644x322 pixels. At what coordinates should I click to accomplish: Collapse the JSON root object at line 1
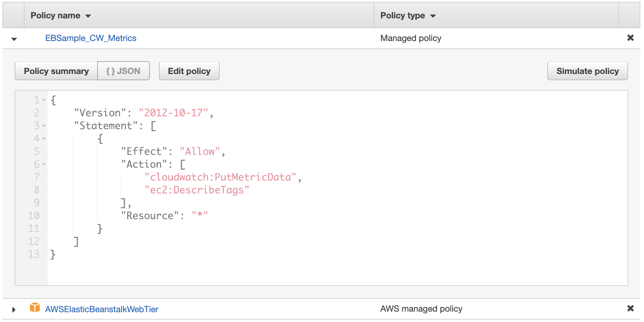pos(43,100)
